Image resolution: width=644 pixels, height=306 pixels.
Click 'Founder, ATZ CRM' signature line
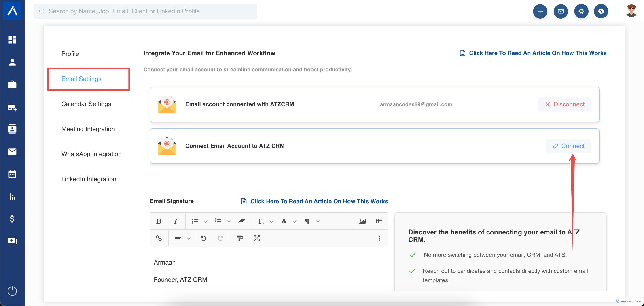click(180, 280)
